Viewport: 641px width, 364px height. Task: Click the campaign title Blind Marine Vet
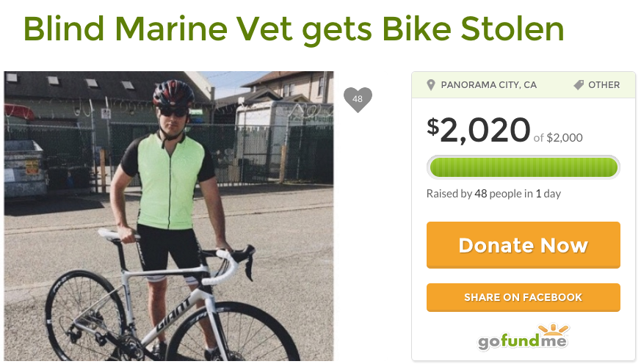158,29
